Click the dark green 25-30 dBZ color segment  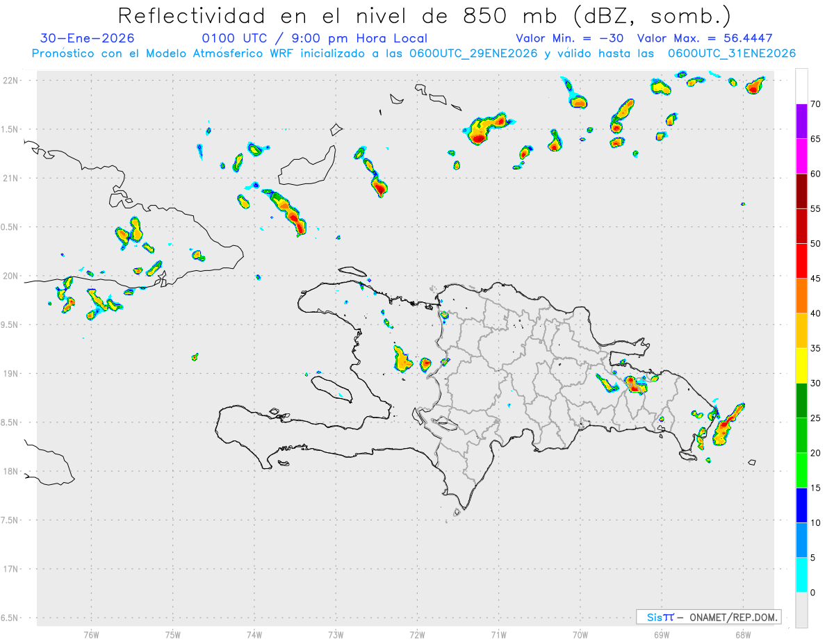tap(801, 401)
